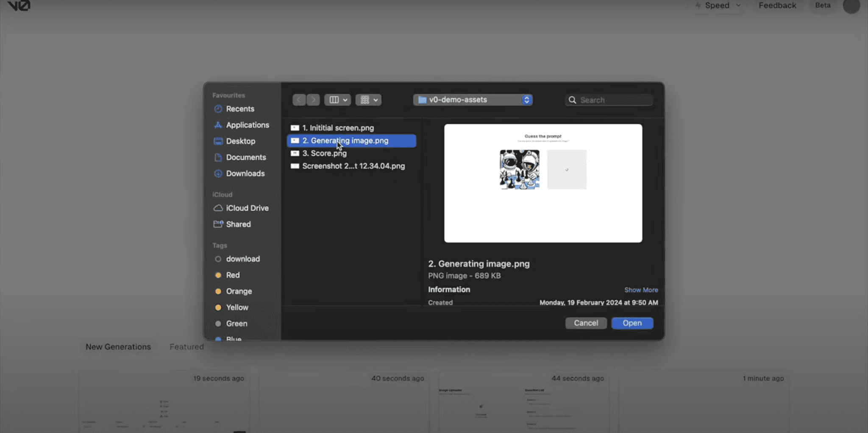
Task: Open the Desktop folder in sidebar
Action: [240, 141]
